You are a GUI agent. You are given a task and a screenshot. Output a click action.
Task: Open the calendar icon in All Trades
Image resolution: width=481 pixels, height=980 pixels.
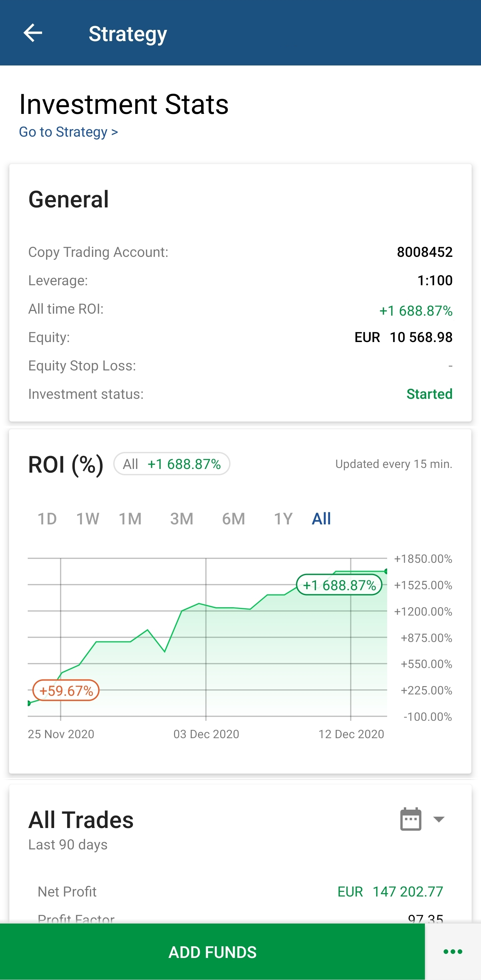pos(411,819)
